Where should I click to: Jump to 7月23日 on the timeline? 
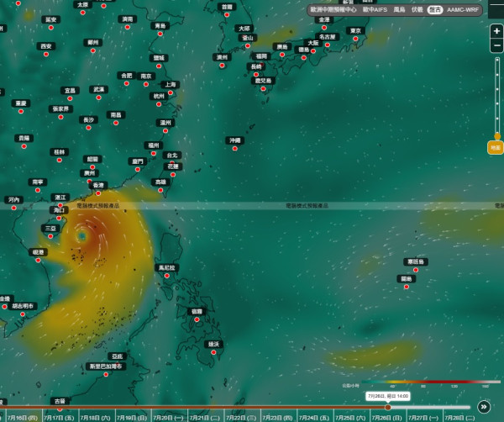[x=277, y=418]
